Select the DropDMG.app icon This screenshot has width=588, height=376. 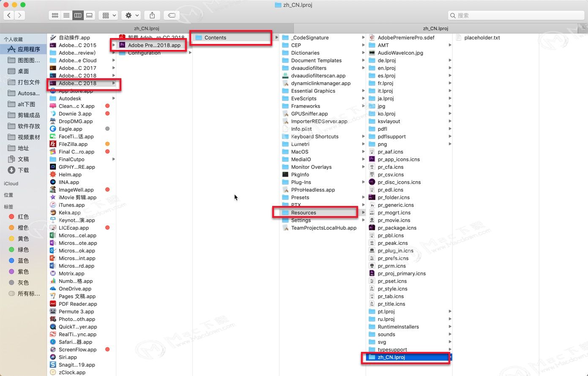[x=53, y=121]
